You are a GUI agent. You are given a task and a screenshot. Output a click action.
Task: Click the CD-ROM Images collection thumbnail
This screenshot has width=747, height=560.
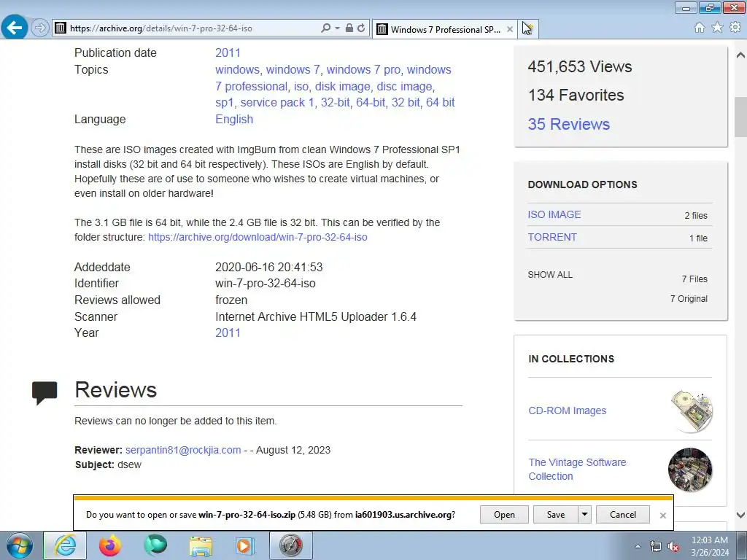coord(692,411)
